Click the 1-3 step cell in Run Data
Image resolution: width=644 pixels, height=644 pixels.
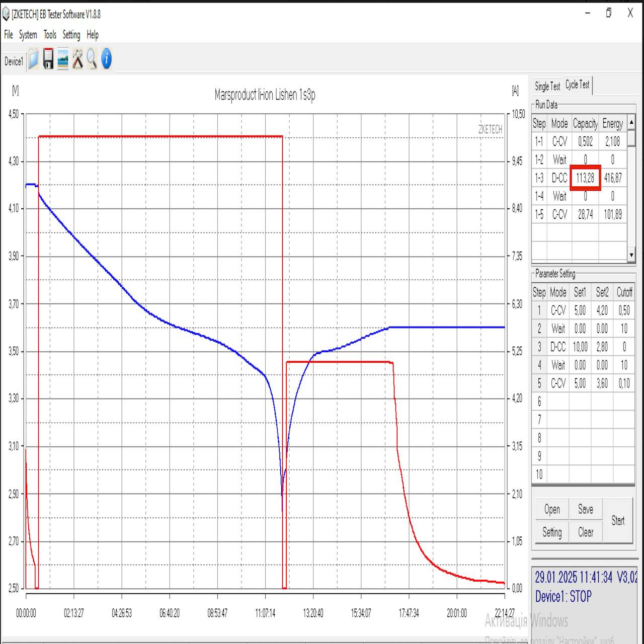click(539, 178)
